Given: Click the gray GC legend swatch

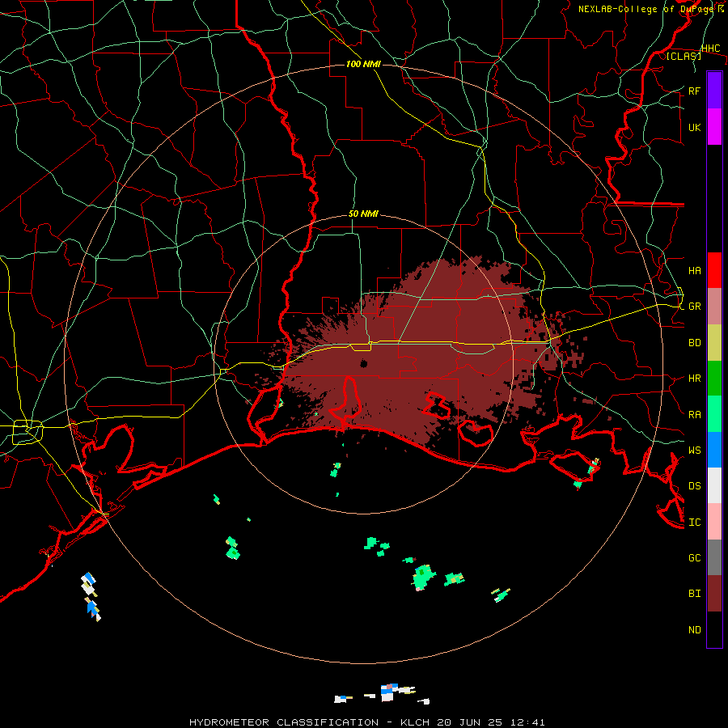Looking at the screenshot, I should tap(714, 557).
